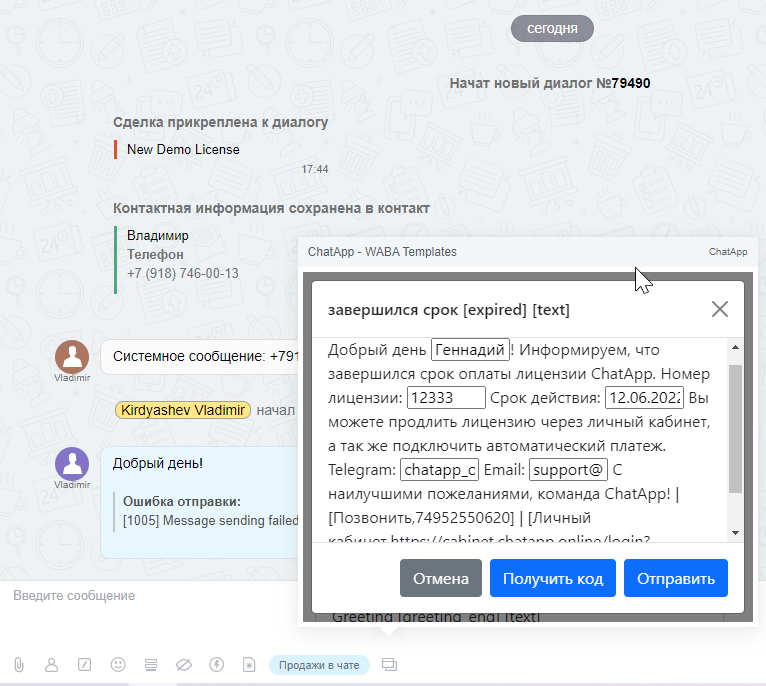Edit the name field containing Геннадий
This screenshot has height=686, width=766.
[x=470, y=350]
